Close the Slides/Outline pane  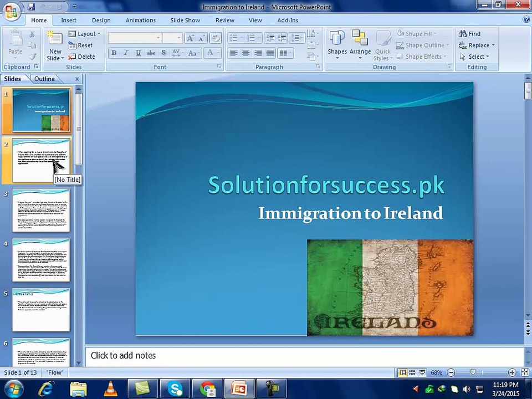[x=77, y=79]
